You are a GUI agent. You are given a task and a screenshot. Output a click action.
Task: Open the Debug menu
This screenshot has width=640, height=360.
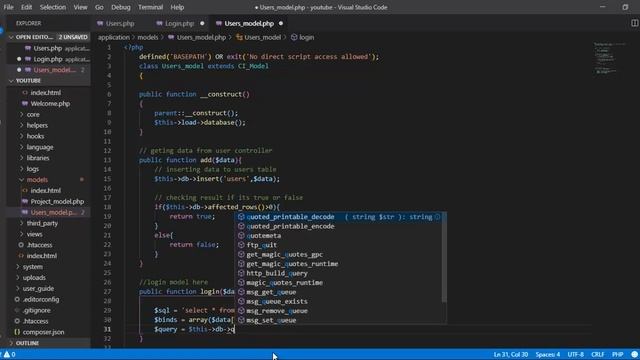pos(121,7)
